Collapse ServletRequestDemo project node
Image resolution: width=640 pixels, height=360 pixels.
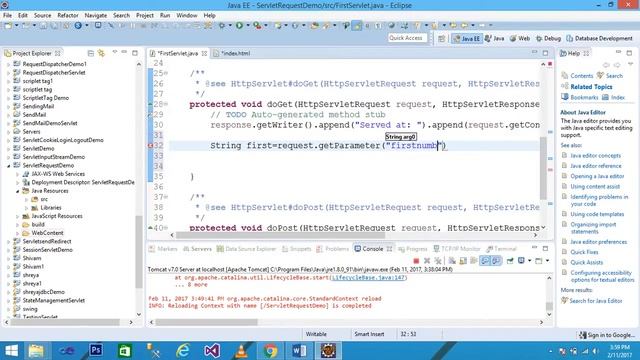click(9, 165)
